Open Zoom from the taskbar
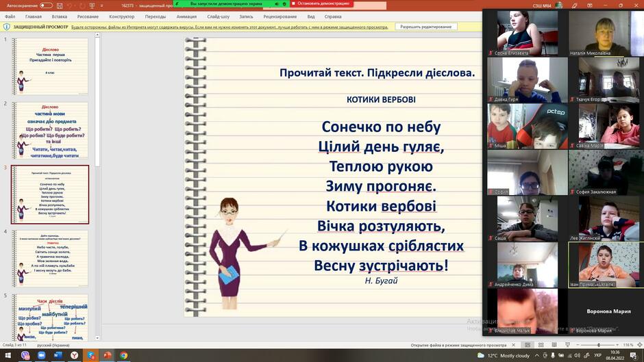 point(42,355)
